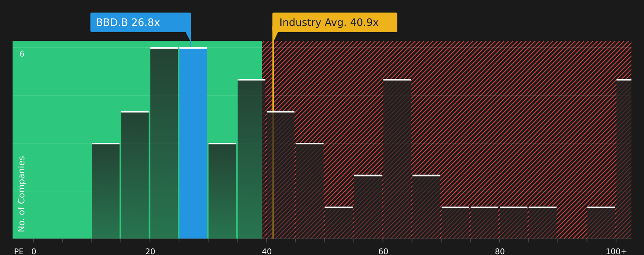Click the tall bar for PE 60 to 65

coord(397,159)
